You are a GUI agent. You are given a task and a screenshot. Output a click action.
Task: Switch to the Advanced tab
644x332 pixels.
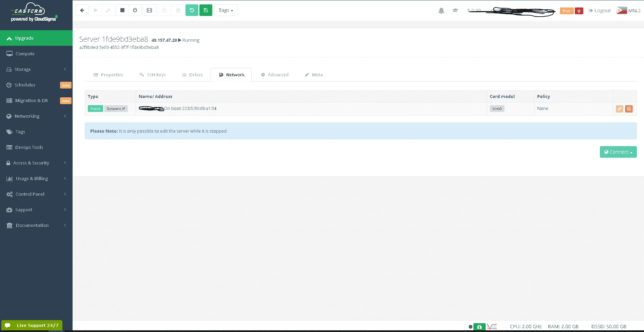coord(275,75)
